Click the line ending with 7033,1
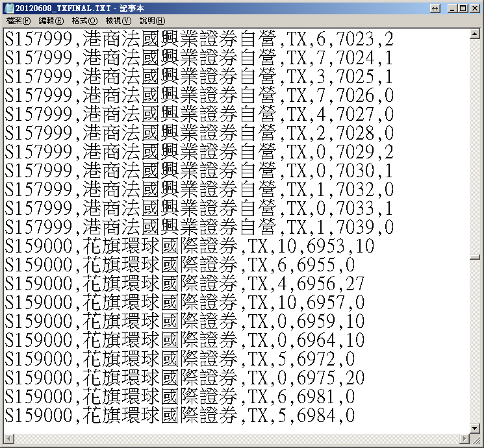Image resolution: width=484 pixels, height=448 pixels. tap(199, 208)
